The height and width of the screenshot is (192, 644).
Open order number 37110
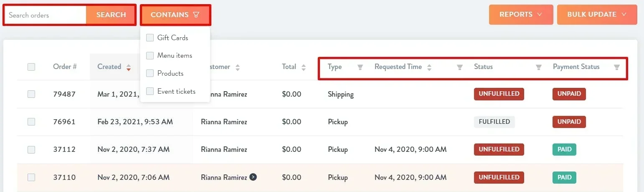pyautogui.click(x=64, y=177)
